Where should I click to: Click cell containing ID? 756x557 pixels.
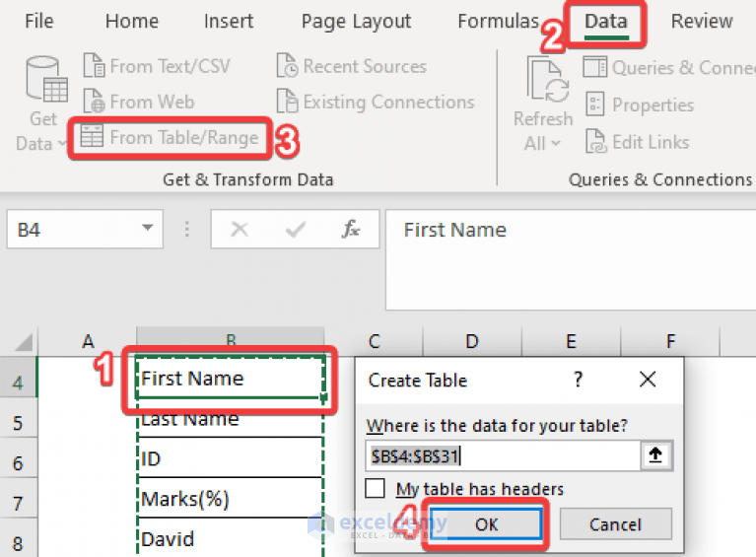click(x=230, y=458)
